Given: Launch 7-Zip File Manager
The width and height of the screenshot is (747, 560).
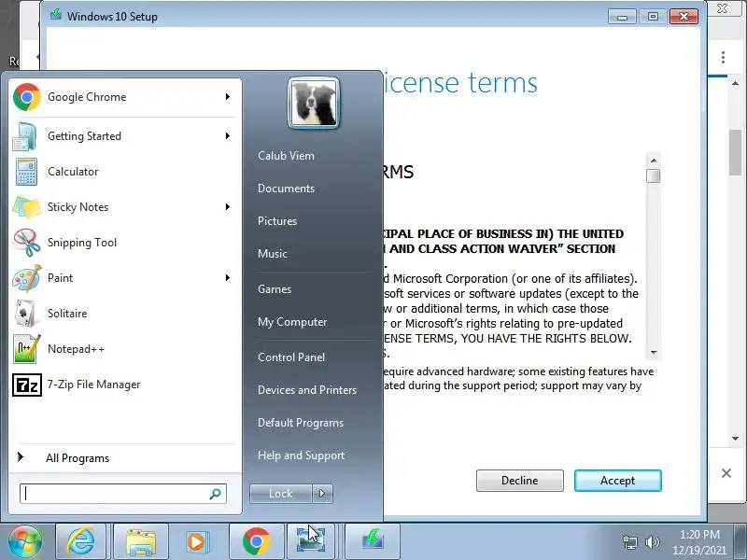Looking at the screenshot, I should pos(124,385).
